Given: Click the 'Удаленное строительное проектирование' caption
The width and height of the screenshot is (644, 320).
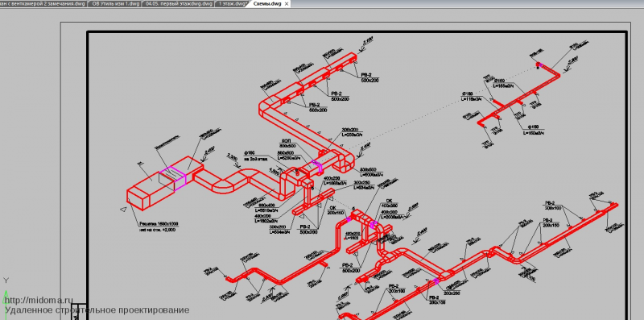Looking at the screenshot, I should coord(97,310).
